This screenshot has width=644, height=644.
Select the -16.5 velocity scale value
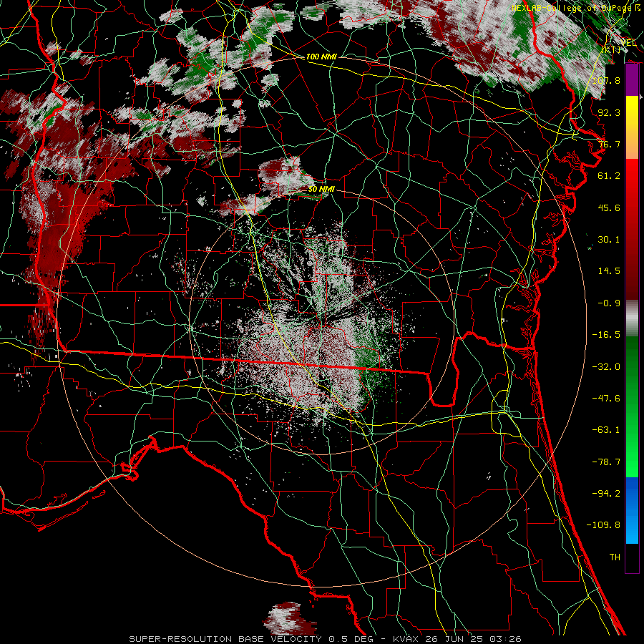[x=606, y=335]
